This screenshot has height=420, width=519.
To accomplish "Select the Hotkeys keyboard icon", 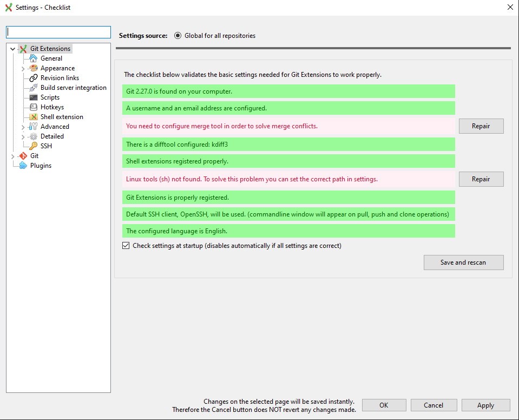I will (x=34, y=107).
